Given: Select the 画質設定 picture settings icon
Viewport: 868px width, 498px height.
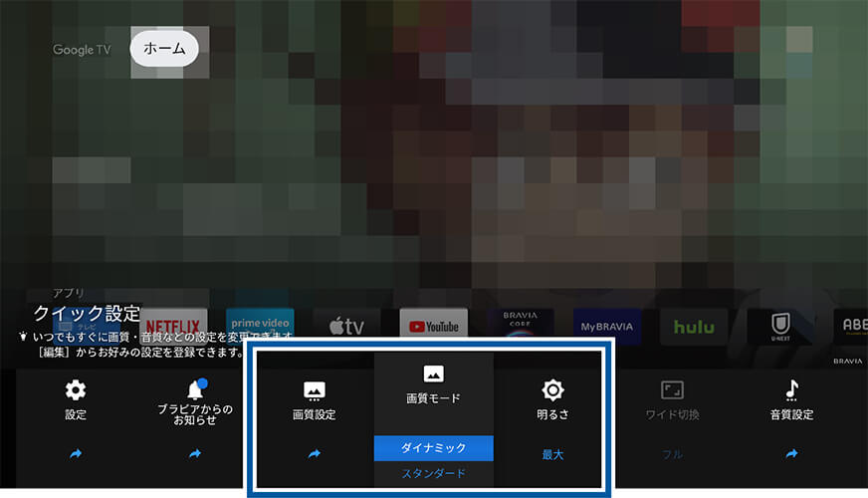Looking at the screenshot, I should 314,390.
